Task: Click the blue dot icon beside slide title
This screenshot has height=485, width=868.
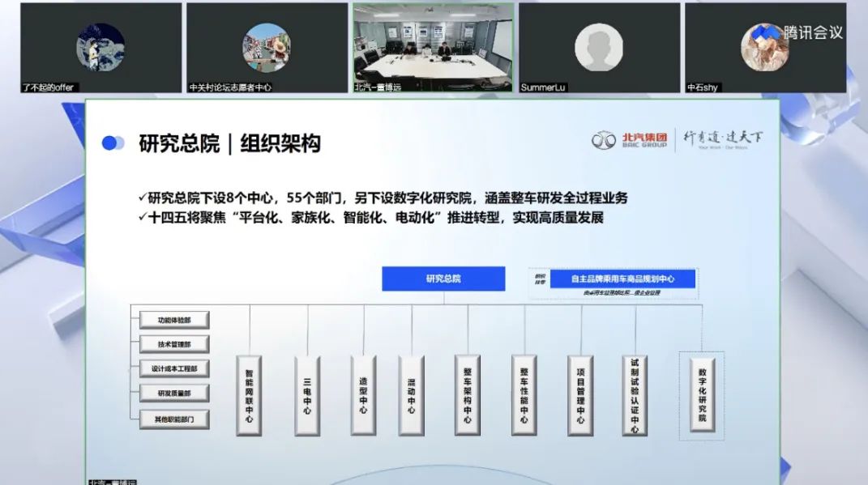Action: click(x=112, y=143)
